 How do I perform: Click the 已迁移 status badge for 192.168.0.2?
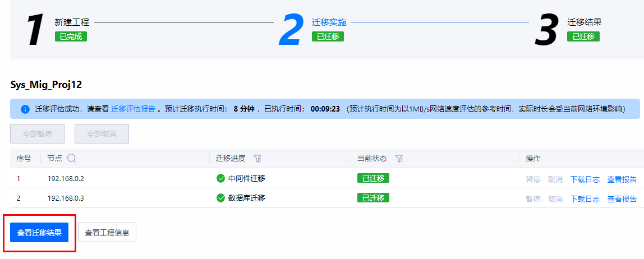[374, 178]
